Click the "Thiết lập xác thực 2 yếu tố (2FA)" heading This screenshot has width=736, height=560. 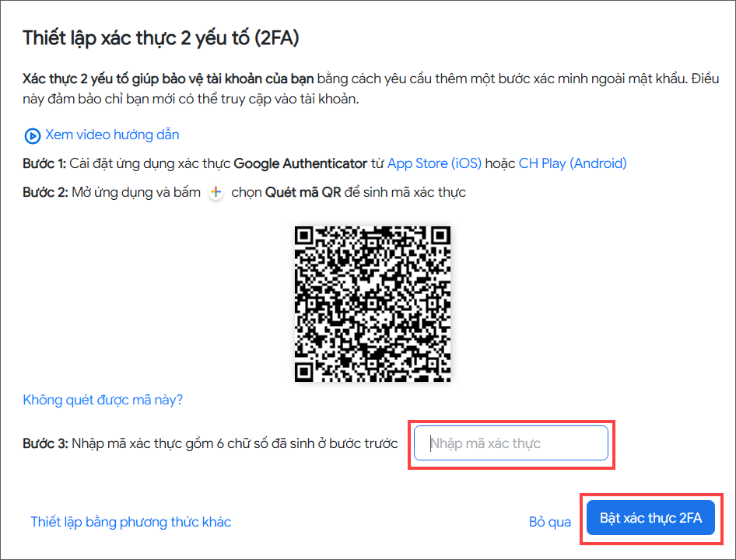161,37
